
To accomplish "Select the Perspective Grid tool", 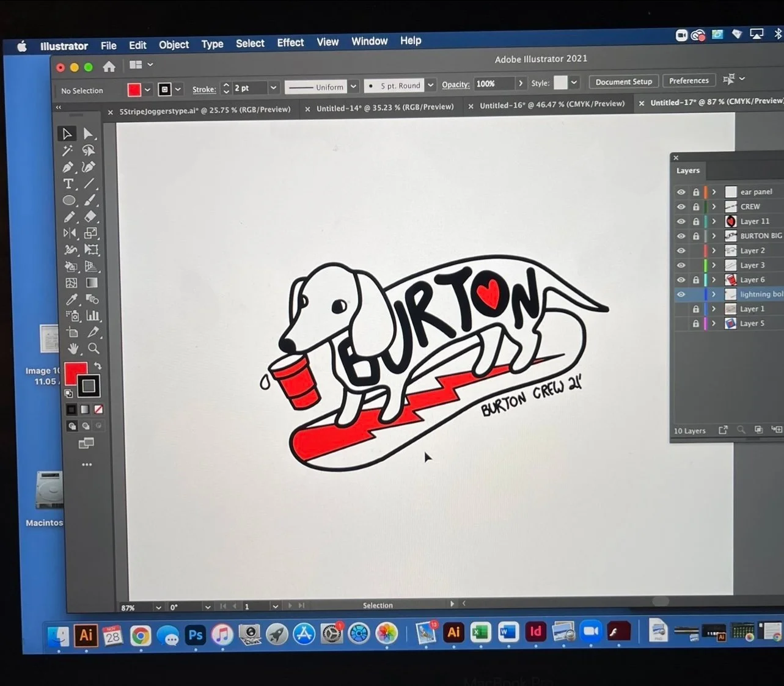I will (92, 266).
